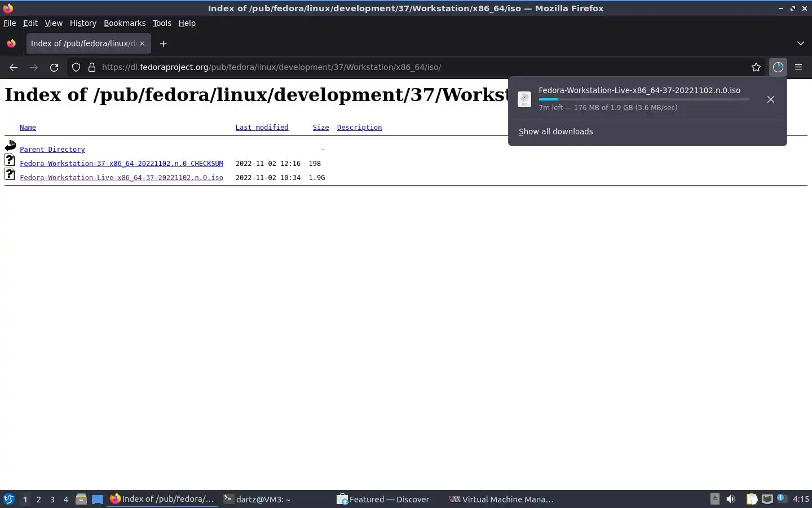Open a new tab with the plus button

click(x=163, y=43)
